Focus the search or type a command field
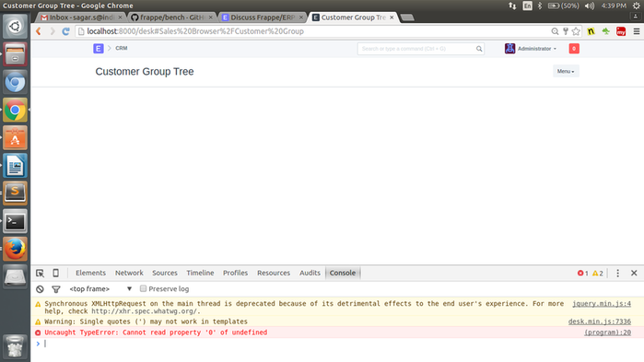Image resolution: width=644 pixels, height=362 pixels. click(420, 49)
